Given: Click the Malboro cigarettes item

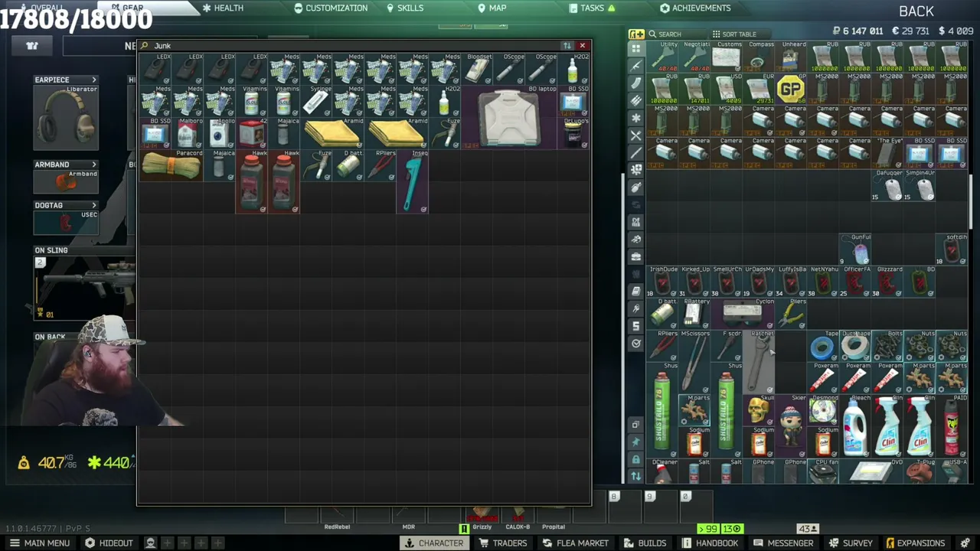Looking at the screenshot, I should (187, 133).
